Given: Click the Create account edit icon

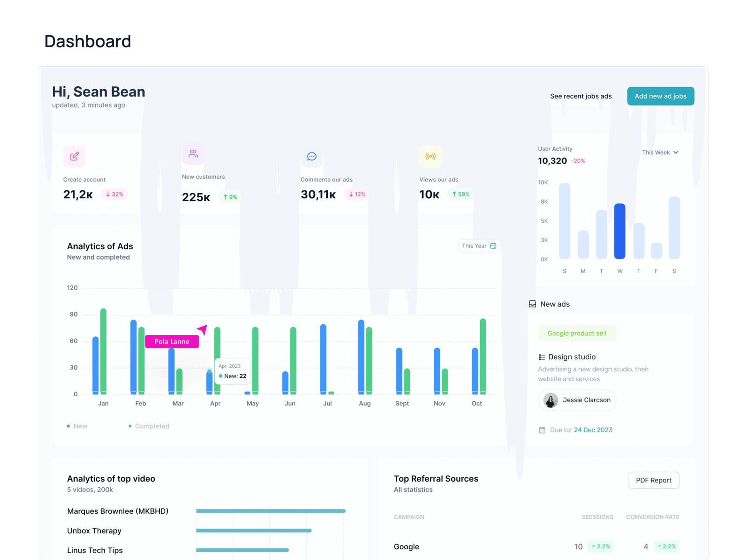Looking at the screenshot, I should click(x=75, y=156).
